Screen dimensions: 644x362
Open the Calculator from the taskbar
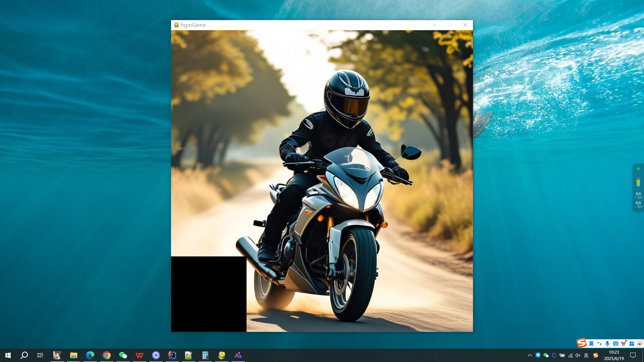point(205,356)
